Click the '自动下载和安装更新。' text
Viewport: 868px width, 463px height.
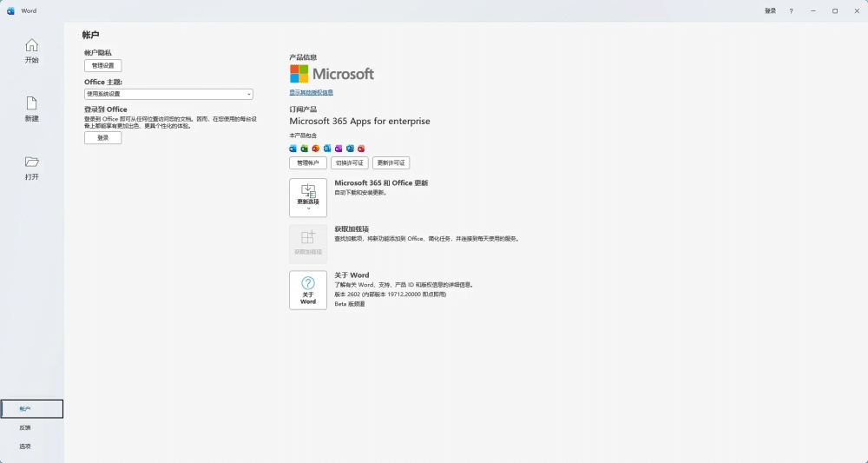pyautogui.click(x=361, y=193)
